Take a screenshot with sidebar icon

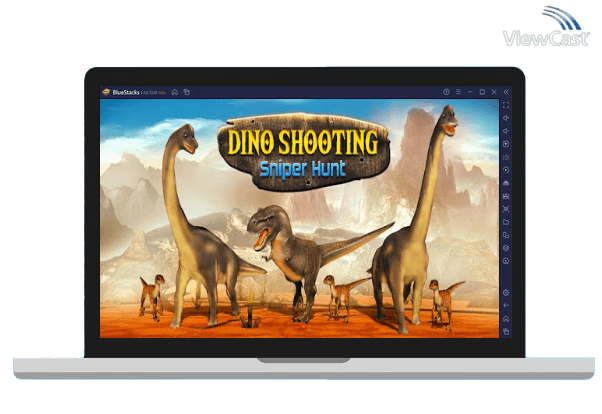(506, 209)
